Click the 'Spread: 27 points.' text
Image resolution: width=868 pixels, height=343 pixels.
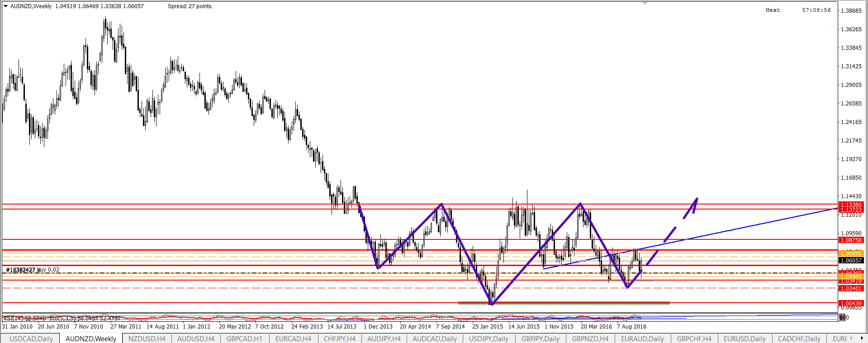coord(190,6)
